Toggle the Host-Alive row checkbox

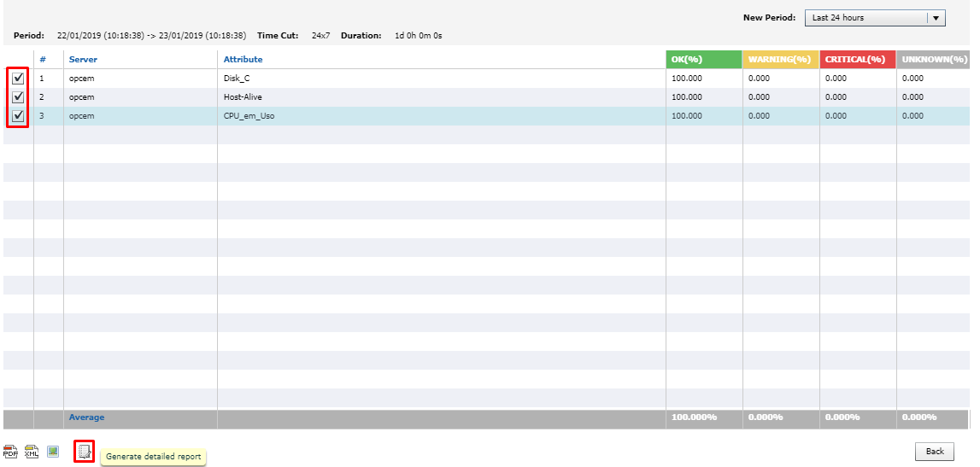(18, 96)
